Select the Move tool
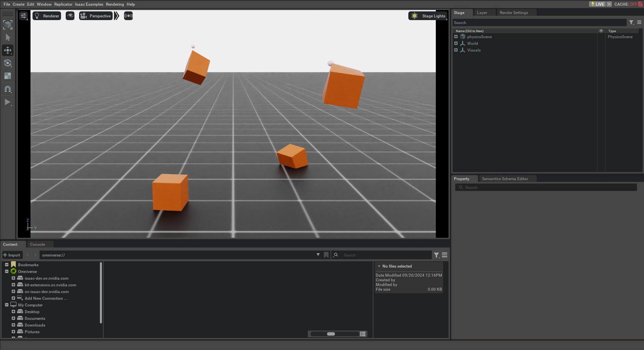The width and height of the screenshot is (644, 350). tap(7, 50)
